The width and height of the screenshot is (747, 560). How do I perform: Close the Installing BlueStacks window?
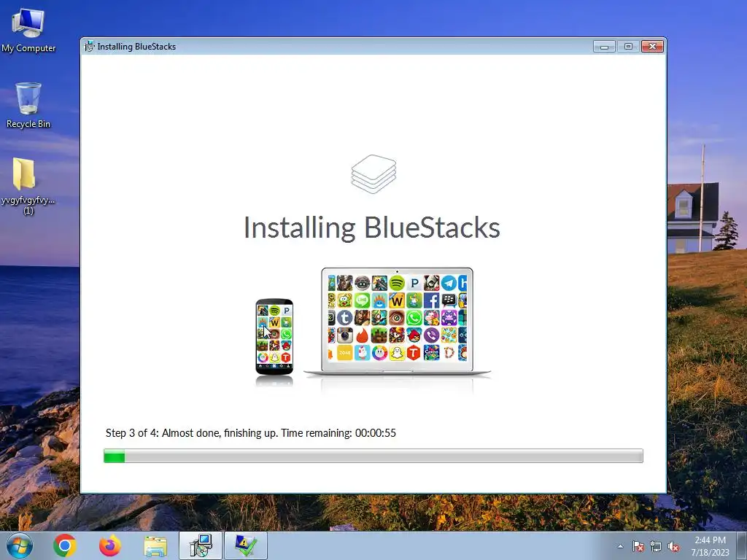tap(652, 46)
